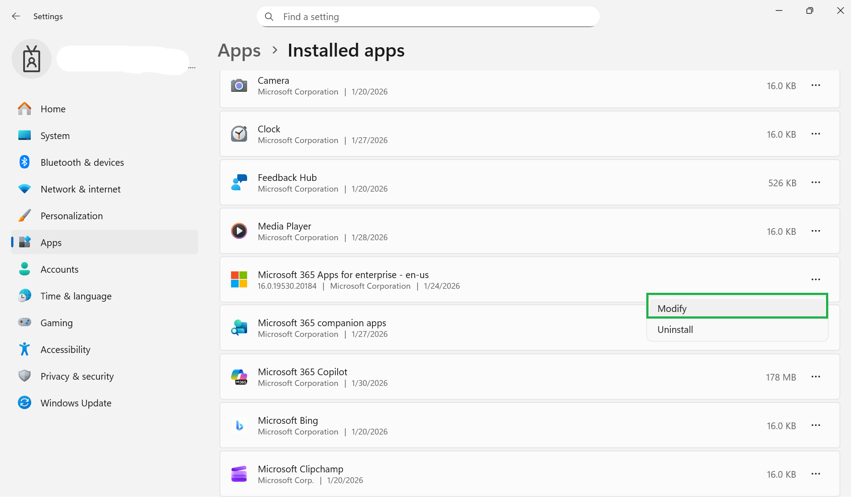Select Modify from the context menu

[x=737, y=308]
